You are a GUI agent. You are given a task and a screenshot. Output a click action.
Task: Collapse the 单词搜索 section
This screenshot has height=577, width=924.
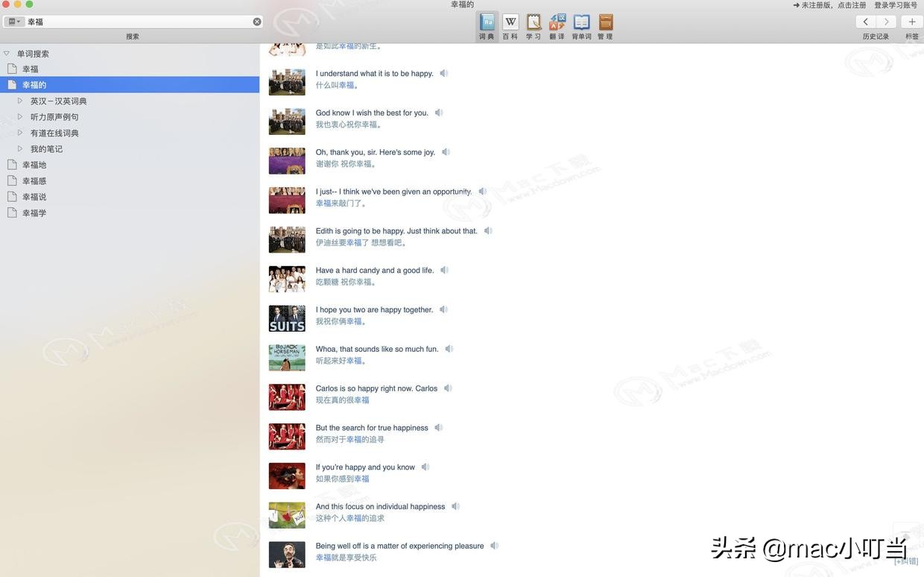[x=7, y=54]
